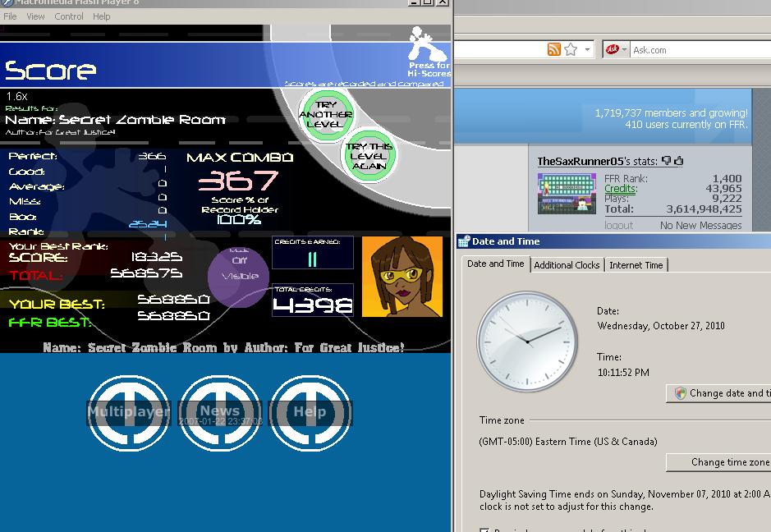Screen dimensions: 771x532
Task: Expand the bookmark star dropdown arrow
Action: tap(587, 49)
